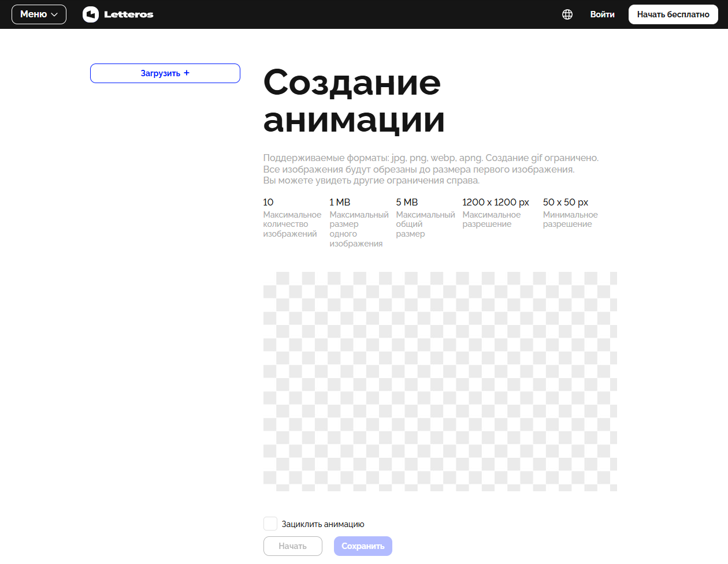Open the Меню dropdown button
This screenshot has width=728, height=564.
click(x=39, y=14)
